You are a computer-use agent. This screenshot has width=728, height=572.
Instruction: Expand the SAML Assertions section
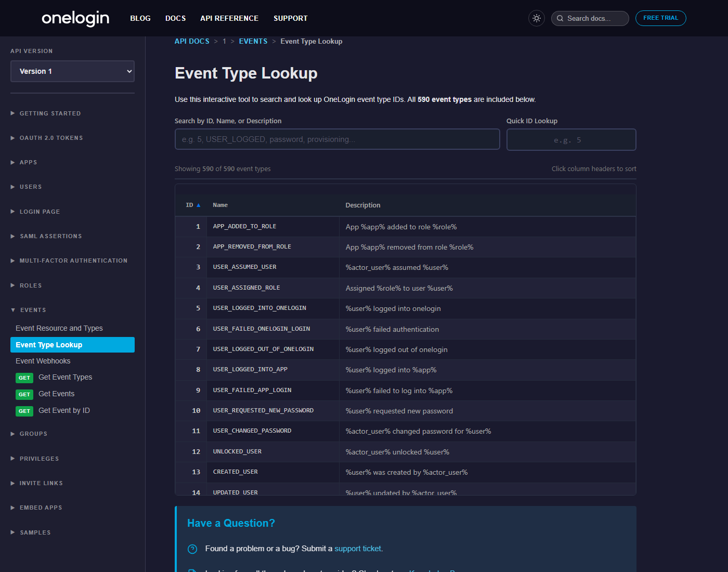(x=46, y=236)
